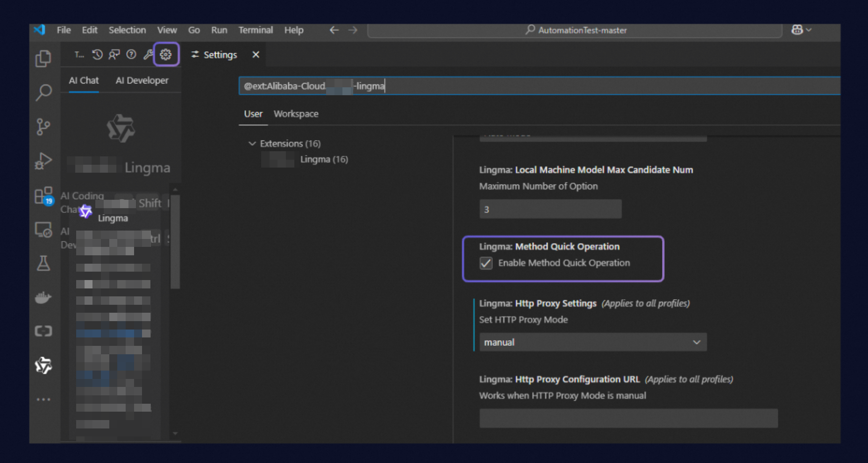
Task: Open the Docker whale icon
Action: [x=43, y=297]
